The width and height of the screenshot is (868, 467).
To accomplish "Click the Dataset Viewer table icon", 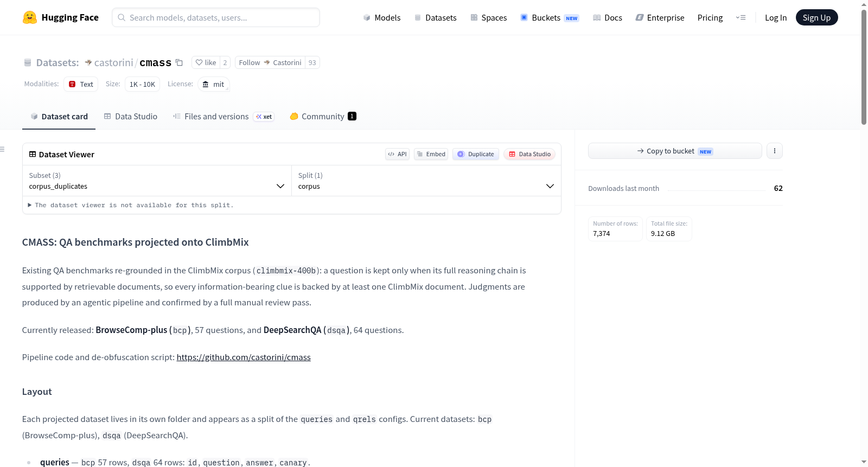I will click(33, 154).
